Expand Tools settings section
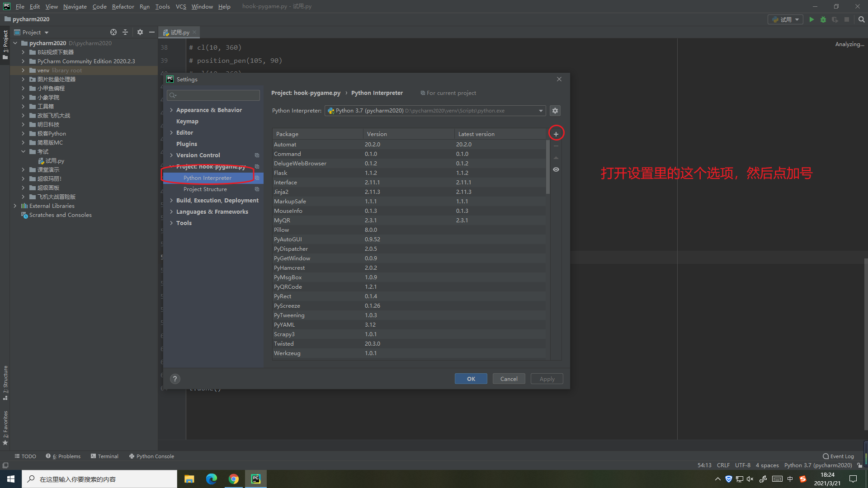Image resolution: width=868 pixels, height=488 pixels. pyautogui.click(x=171, y=223)
